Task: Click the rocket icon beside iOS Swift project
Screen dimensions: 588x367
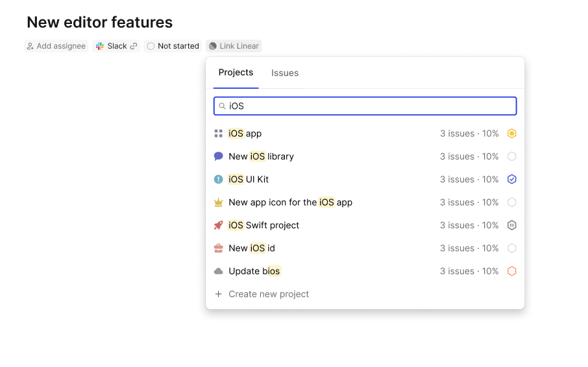Action: 218,226
